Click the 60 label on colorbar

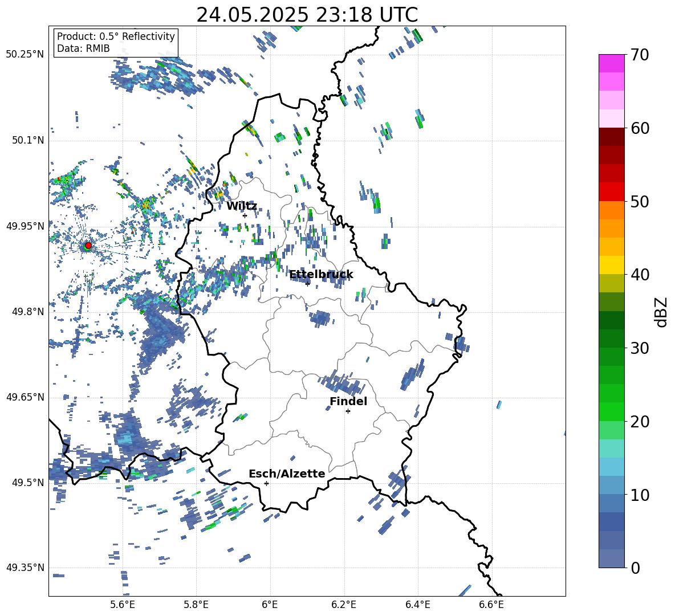coord(640,128)
